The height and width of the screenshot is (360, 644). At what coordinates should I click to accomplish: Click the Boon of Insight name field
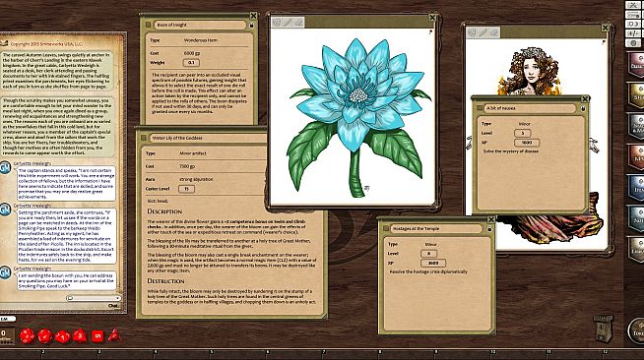(200, 25)
